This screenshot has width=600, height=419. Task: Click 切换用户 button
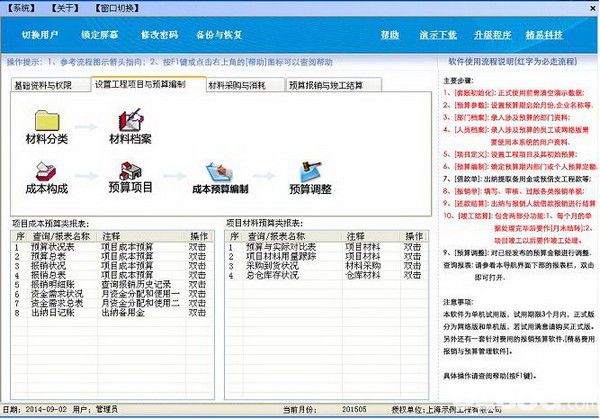(40, 35)
